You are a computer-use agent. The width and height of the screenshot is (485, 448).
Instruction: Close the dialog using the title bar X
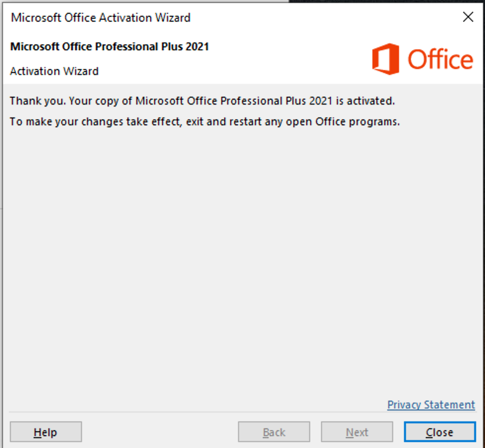tap(468, 17)
